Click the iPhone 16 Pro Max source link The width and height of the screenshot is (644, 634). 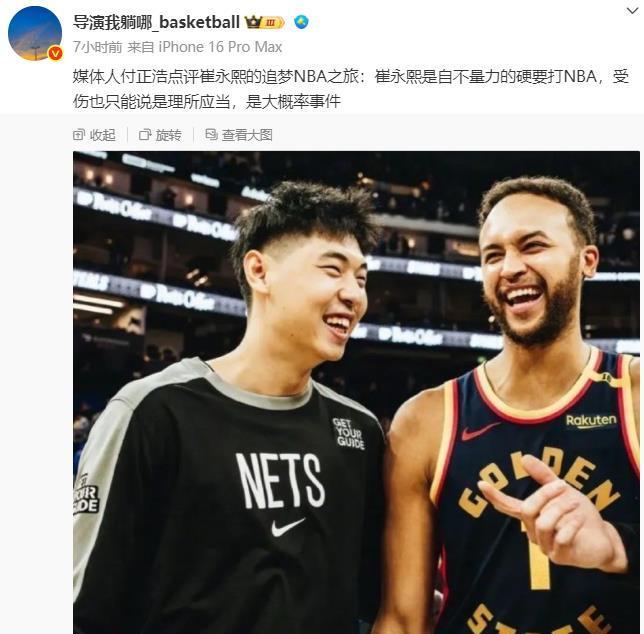220,47
